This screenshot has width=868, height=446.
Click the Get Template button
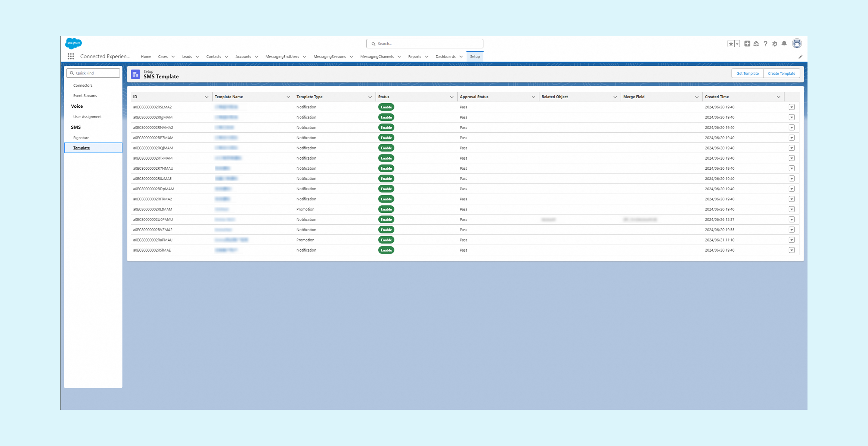pos(747,73)
